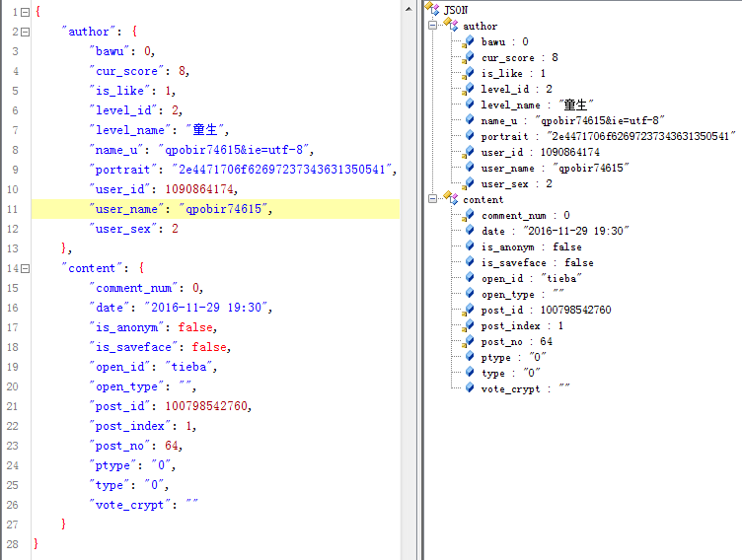Collapse the content fold marker on line 14
This screenshot has height=560, width=742.
point(26,268)
